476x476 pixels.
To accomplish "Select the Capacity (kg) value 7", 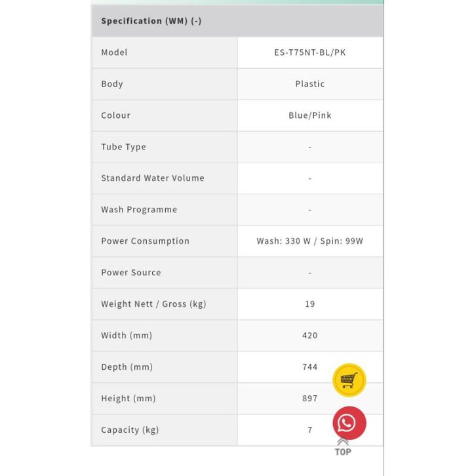I will pyautogui.click(x=309, y=430).
